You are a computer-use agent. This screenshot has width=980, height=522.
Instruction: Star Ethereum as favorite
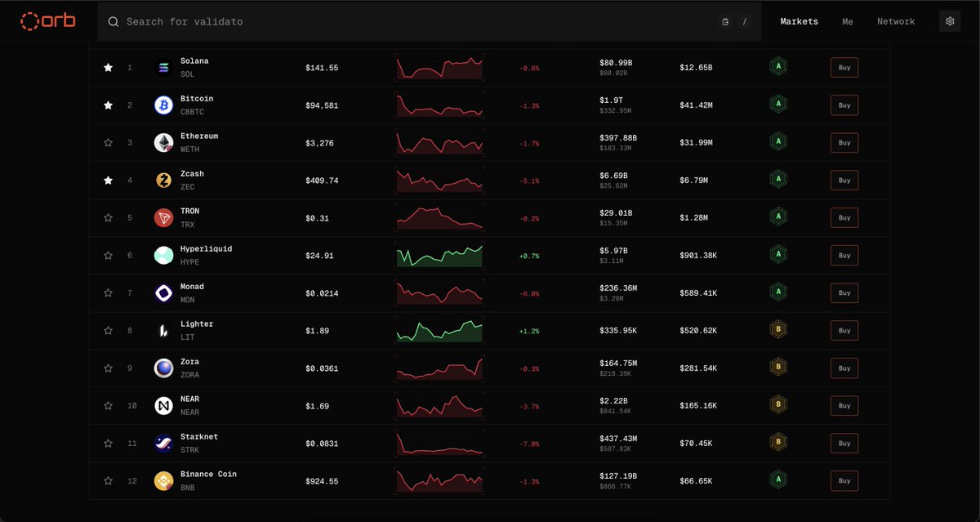pyautogui.click(x=108, y=143)
